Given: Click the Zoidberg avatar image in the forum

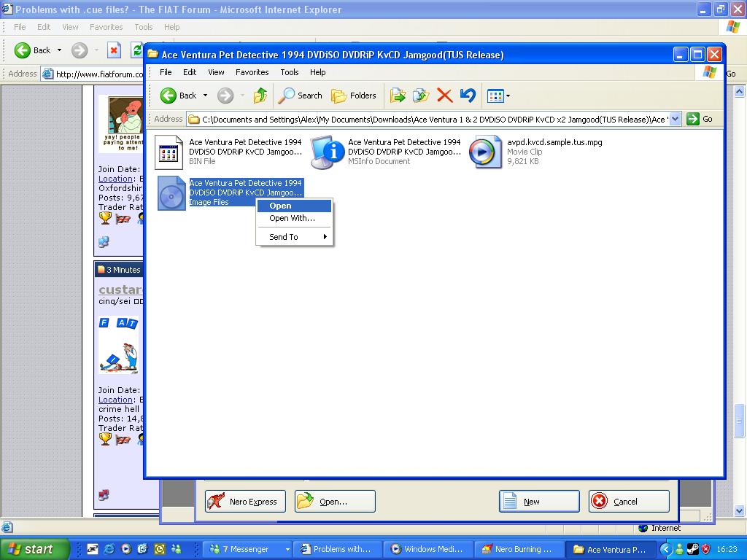Looking at the screenshot, I should tap(120, 124).
